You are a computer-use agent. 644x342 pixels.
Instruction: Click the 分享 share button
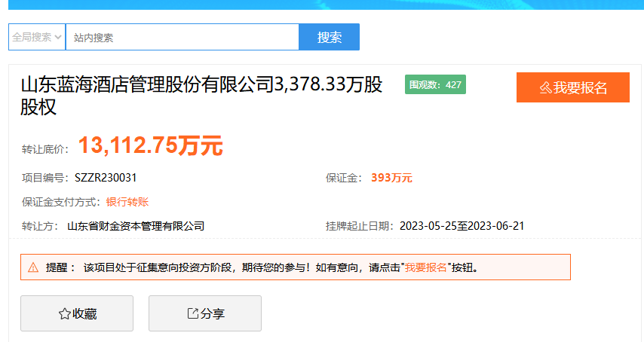(205, 313)
